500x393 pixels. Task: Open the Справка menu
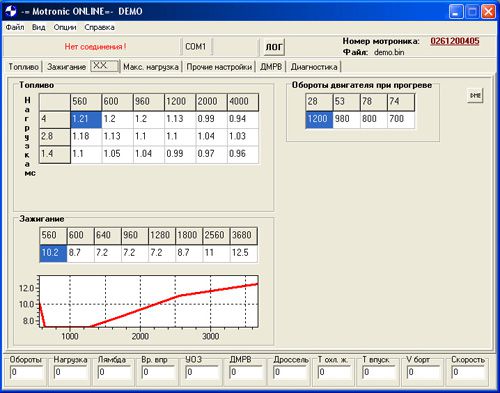99,27
